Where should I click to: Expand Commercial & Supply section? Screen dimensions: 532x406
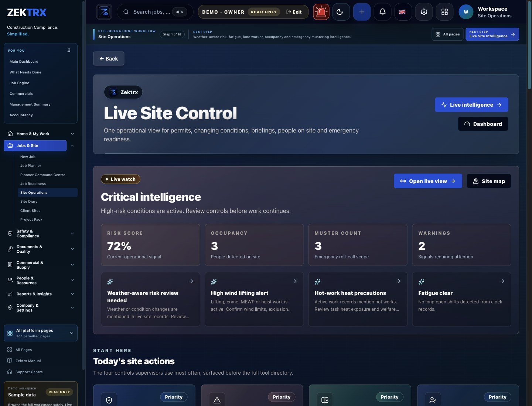(72, 265)
